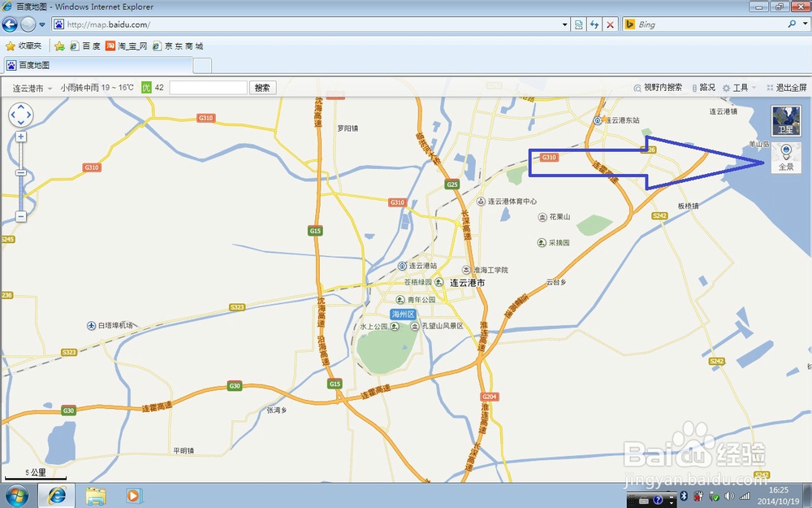812x508 pixels.
Task: Open the 全景 panorama view
Action: 786,158
